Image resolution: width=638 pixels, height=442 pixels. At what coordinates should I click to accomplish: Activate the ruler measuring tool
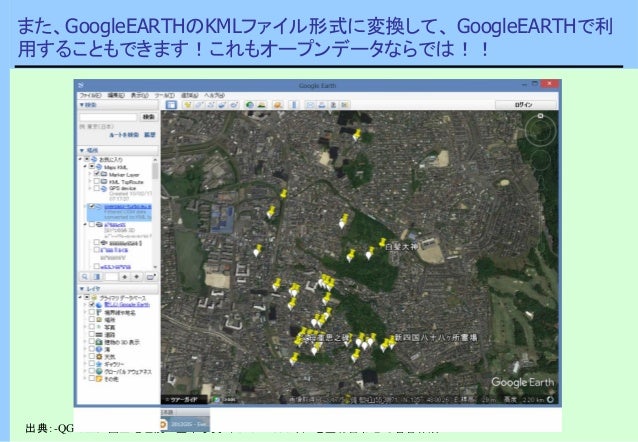click(x=294, y=105)
